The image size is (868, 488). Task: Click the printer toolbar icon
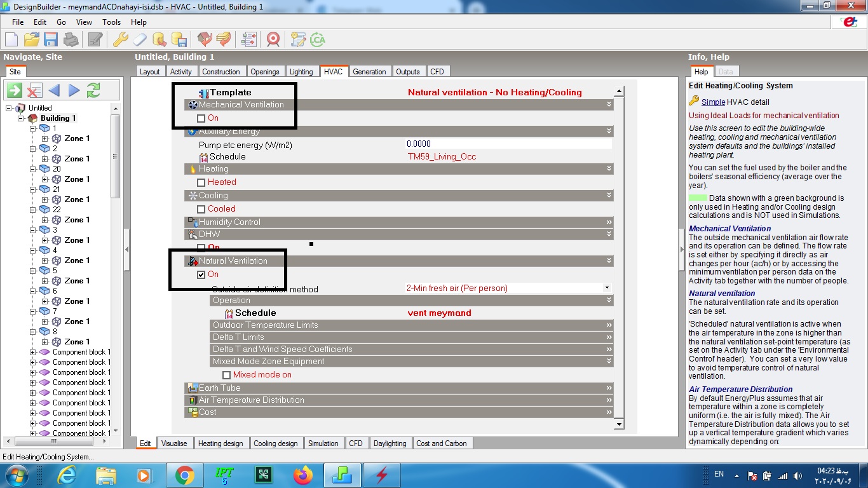71,39
